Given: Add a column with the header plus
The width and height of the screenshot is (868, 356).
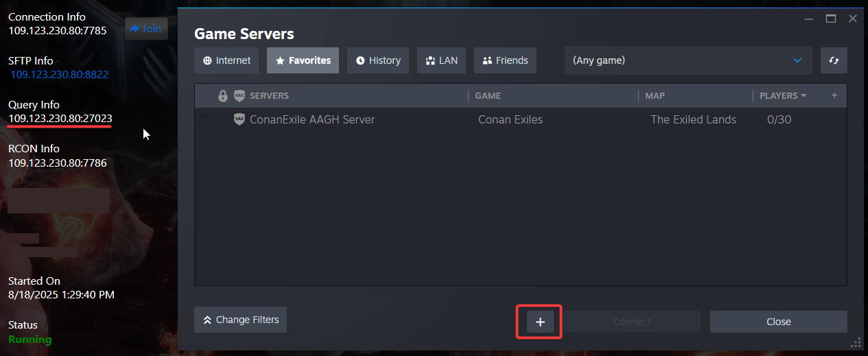Looking at the screenshot, I should click(834, 96).
